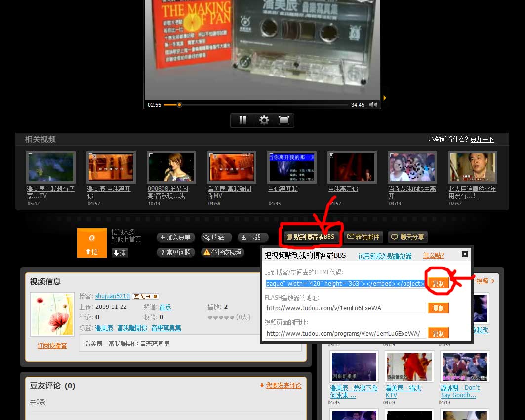
Task: Open 聊天分享 chat share option
Action: [407, 237]
